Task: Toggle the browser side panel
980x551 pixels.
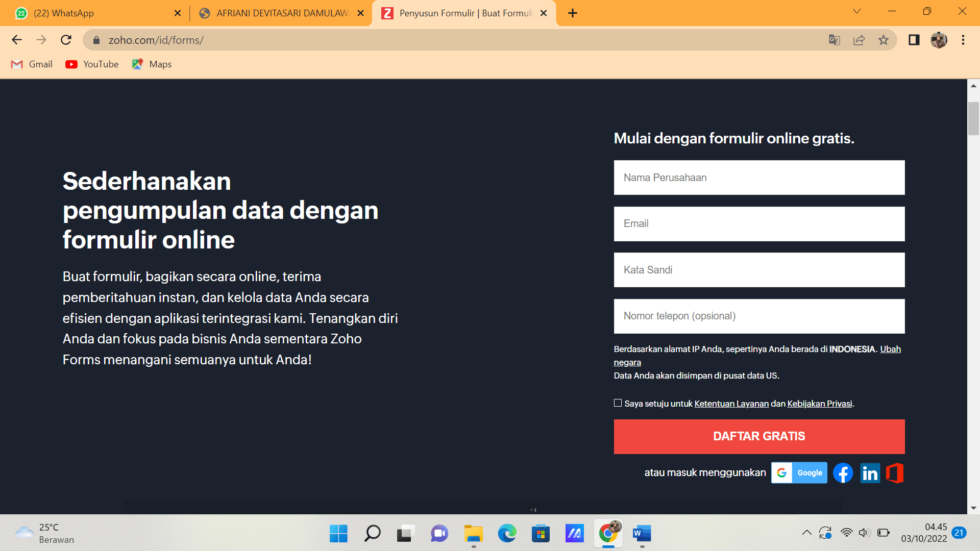Action: (914, 40)
